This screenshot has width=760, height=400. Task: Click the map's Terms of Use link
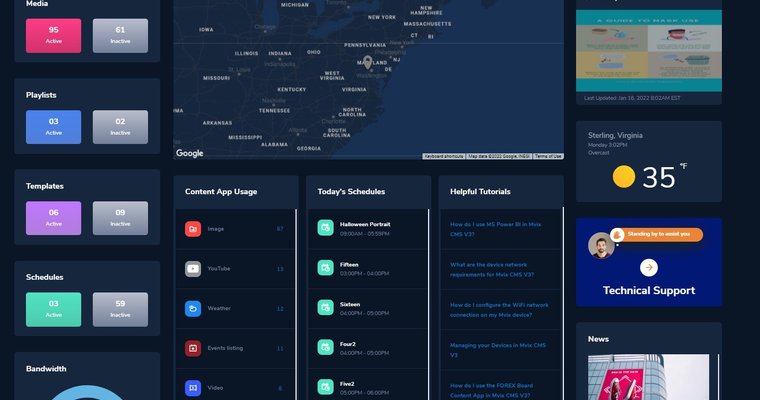point(548,156)
